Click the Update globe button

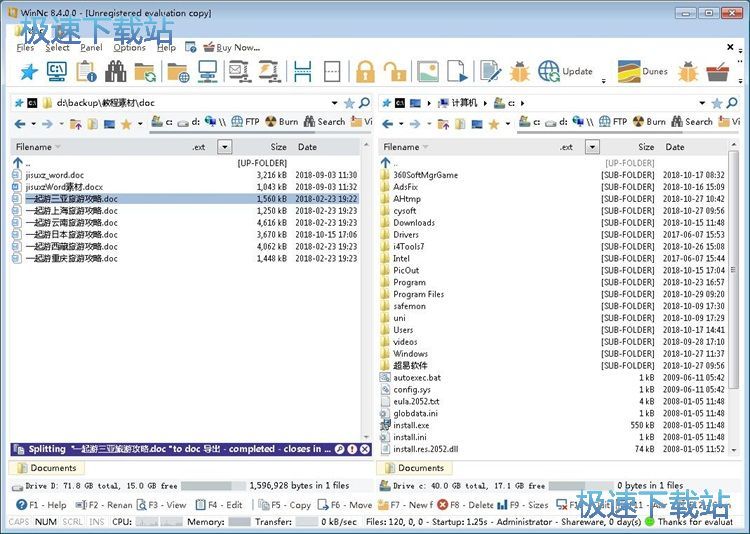pyautogui.click(x=565, y=71)
